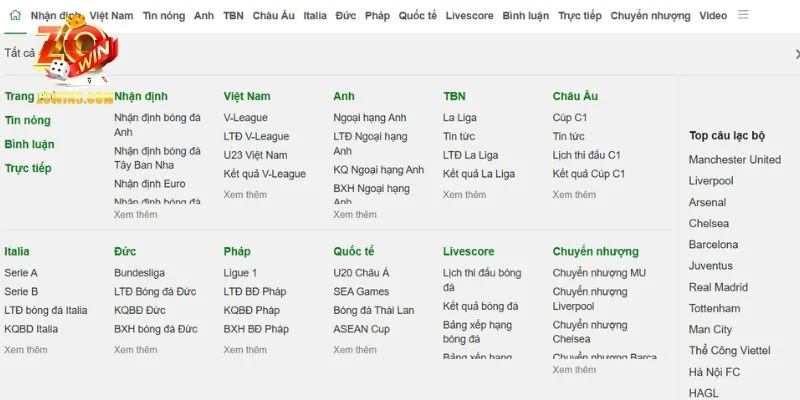Select Real Madrid in club list
Screen dimensions: 800x400
tap(718, 287)
